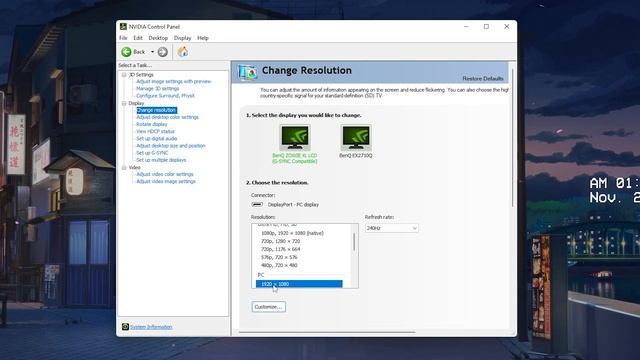Screen dimensions: 640x360
Task: Maximize the NVIDIA Control Panel window
Action: click(486, 27)
